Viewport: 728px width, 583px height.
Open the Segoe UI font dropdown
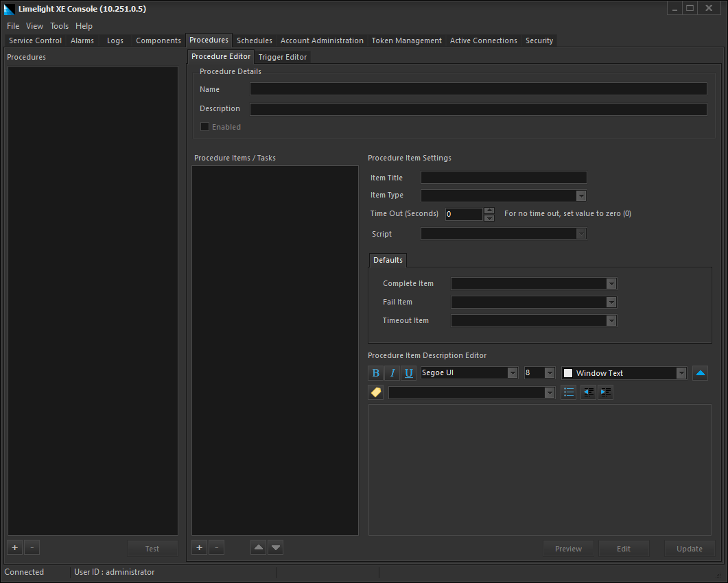pos(513,372)
